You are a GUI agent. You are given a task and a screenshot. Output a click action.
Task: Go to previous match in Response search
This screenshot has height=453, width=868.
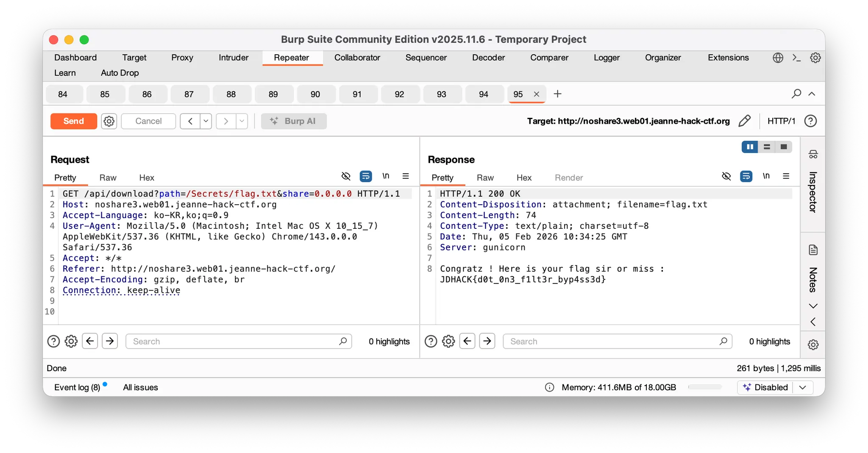[x=467, y=341]
